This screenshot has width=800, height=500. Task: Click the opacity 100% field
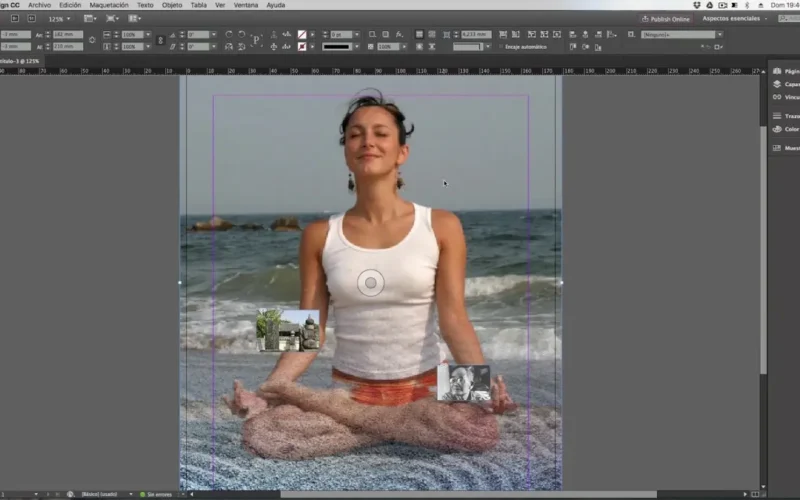tap(388, 46)
